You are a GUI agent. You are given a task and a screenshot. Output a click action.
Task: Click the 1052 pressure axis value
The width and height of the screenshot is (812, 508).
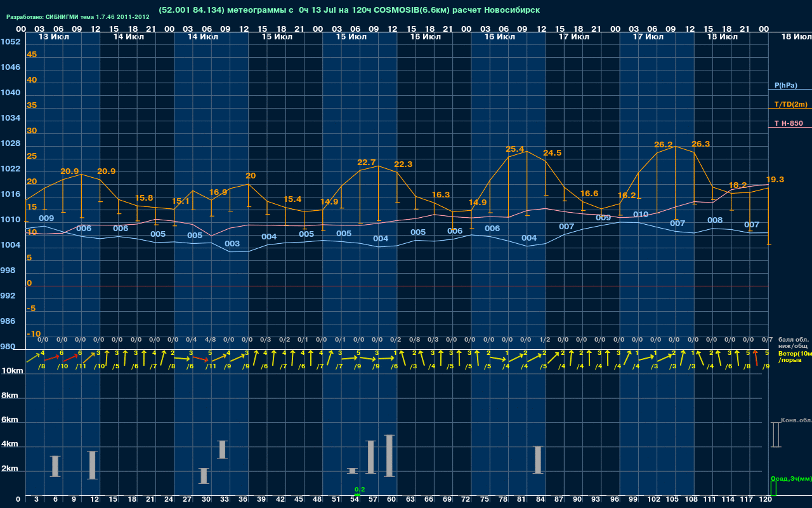pos(10,42)
